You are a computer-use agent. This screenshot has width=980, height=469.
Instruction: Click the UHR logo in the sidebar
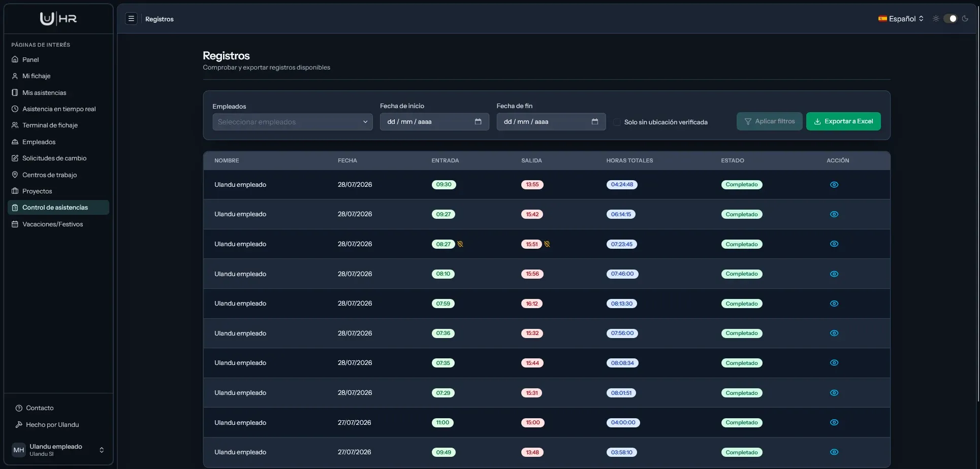click(x=58, y=19)
